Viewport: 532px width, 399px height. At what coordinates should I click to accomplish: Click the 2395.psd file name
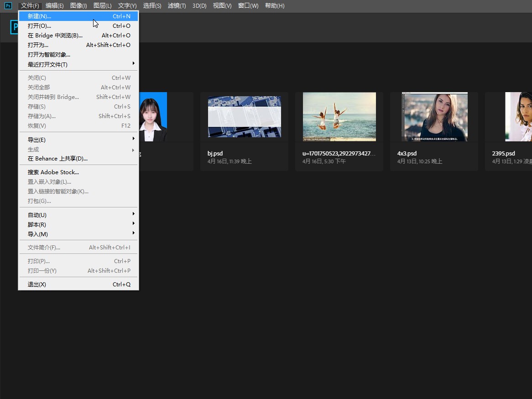[504, 154]
